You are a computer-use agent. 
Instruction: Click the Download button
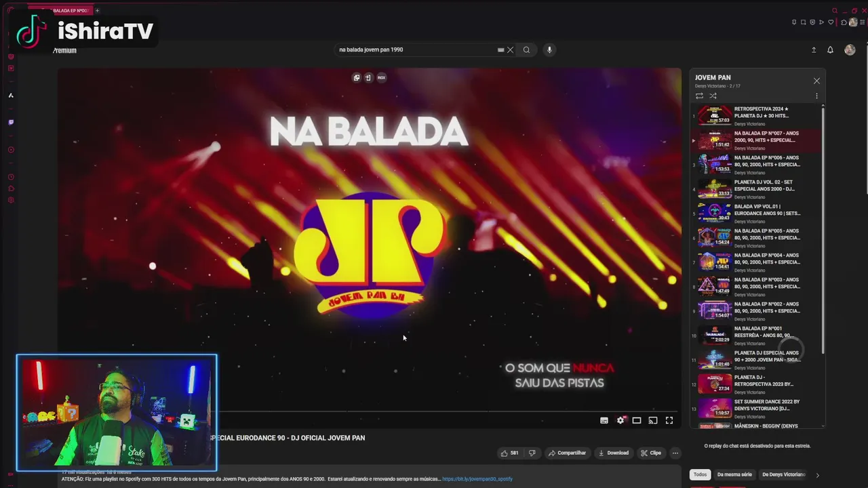614,453
